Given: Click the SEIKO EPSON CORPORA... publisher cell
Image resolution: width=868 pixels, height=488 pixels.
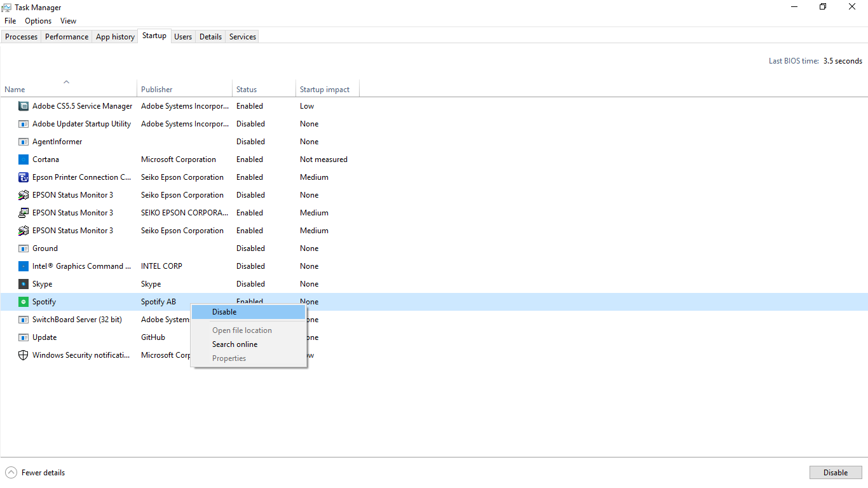Looking at the screenshot, I should (185, 213).
